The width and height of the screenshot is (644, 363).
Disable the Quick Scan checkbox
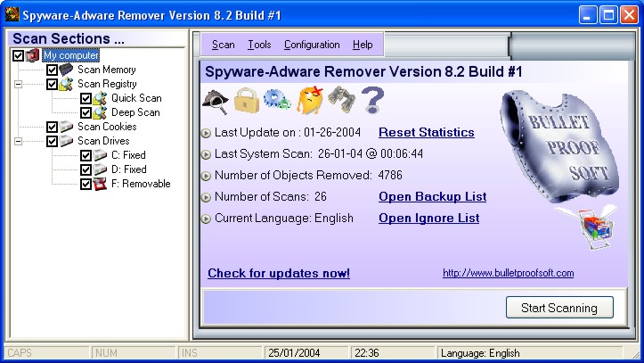pyautogui.click(x=86, y=99)
